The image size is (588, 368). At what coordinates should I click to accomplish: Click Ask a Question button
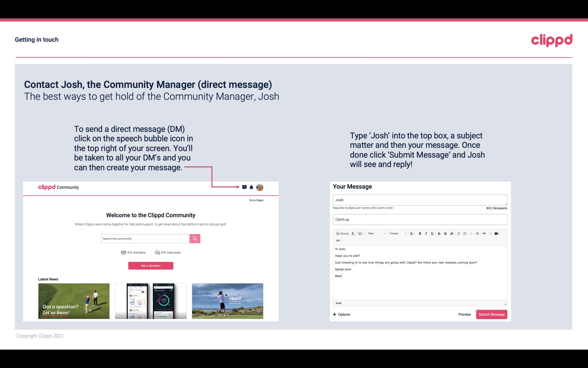tap(151, 265)
